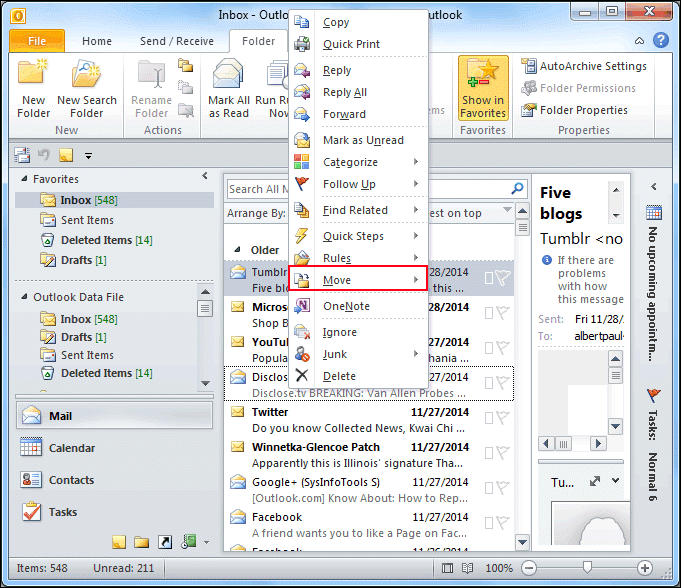Click the calendar icon in To-Do Bar
This screenshot has height=588, width=681.
click(654, 212)
